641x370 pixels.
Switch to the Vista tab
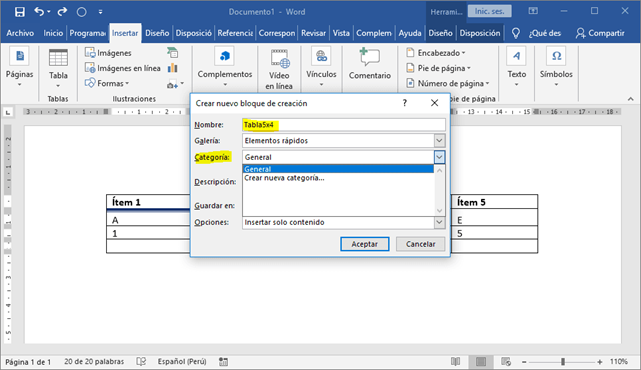coord(341,33)
